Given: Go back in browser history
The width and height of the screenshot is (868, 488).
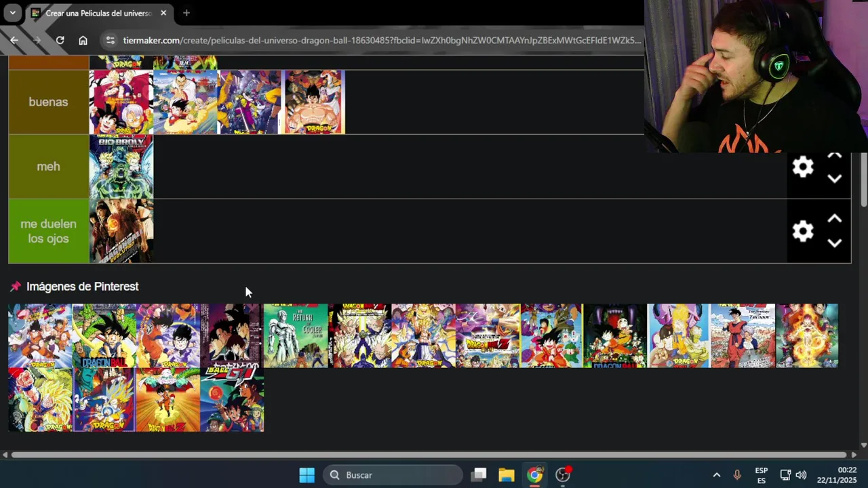Looking at the screenshot, I should pos(14,40).
